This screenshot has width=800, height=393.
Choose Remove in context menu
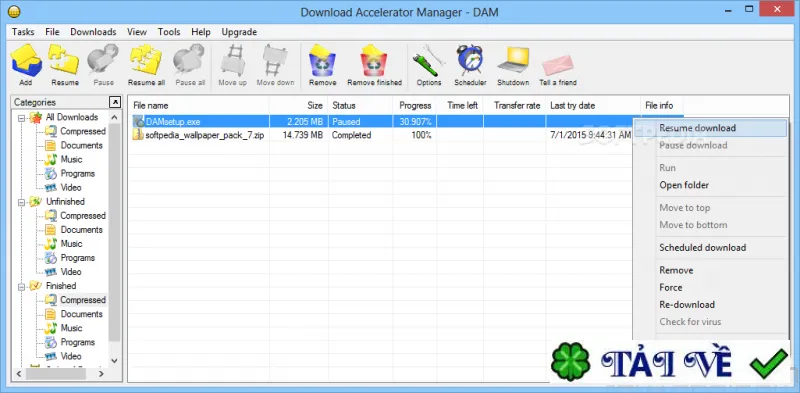(710, 270)
